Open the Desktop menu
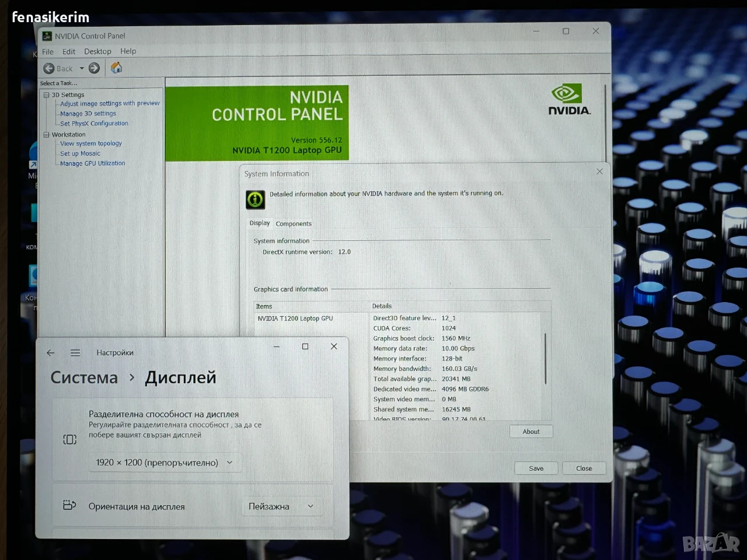The image size is (747, 560). coord(97,51)
